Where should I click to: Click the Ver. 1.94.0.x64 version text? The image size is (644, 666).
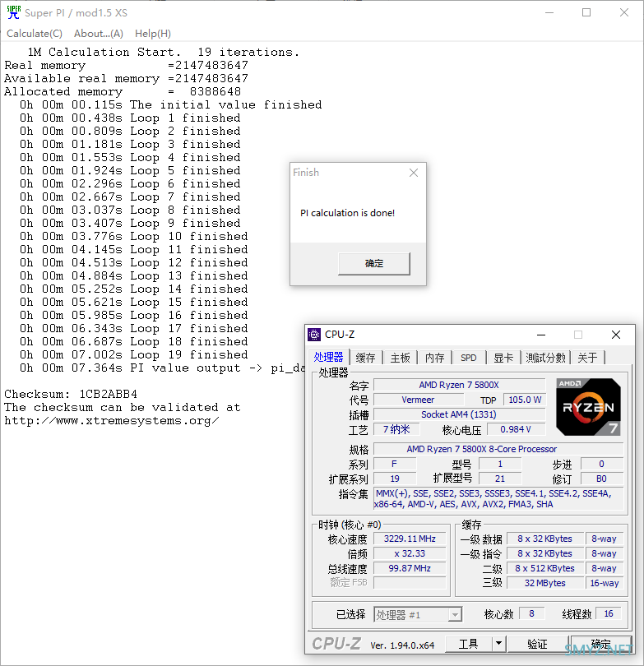tap(402, 645)
